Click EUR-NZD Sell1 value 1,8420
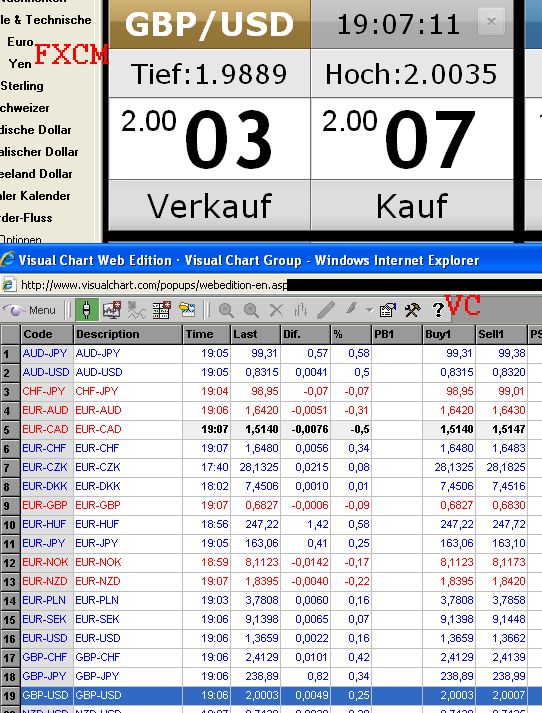 [502, 582]
